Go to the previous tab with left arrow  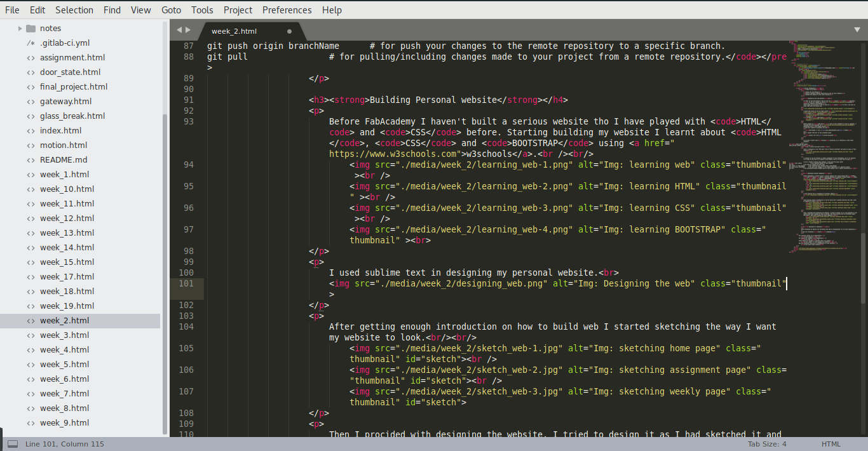[x=179, y=30]
